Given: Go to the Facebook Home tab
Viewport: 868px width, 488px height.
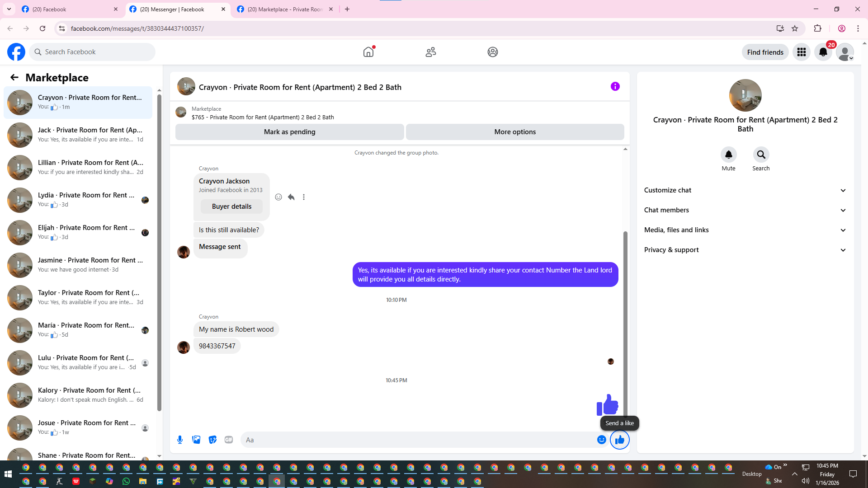Looking at the screenshot, I should pyautogui.click(x=368, y=52).
